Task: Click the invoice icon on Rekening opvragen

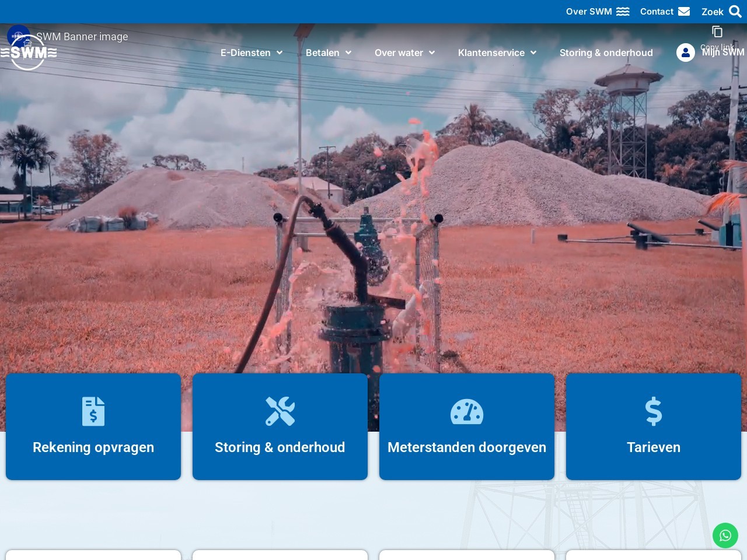Action: click(93, 411)
